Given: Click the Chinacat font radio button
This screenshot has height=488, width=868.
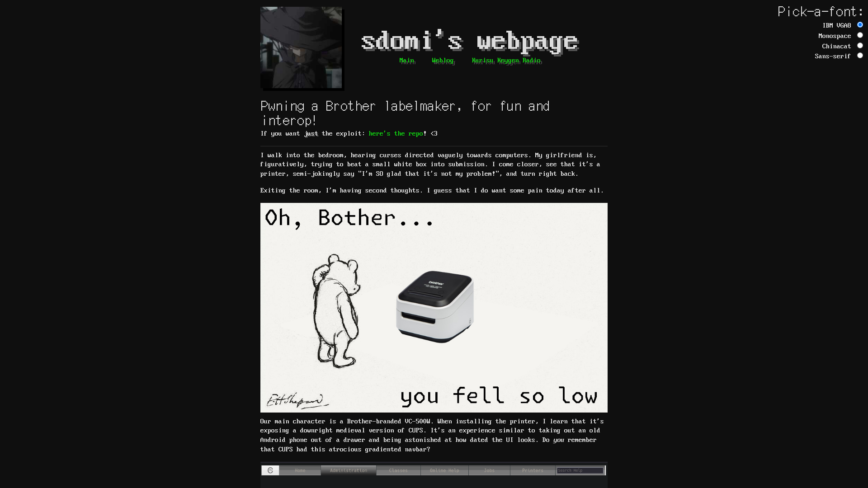Looking at the screenshot, I should pos(860,45).
